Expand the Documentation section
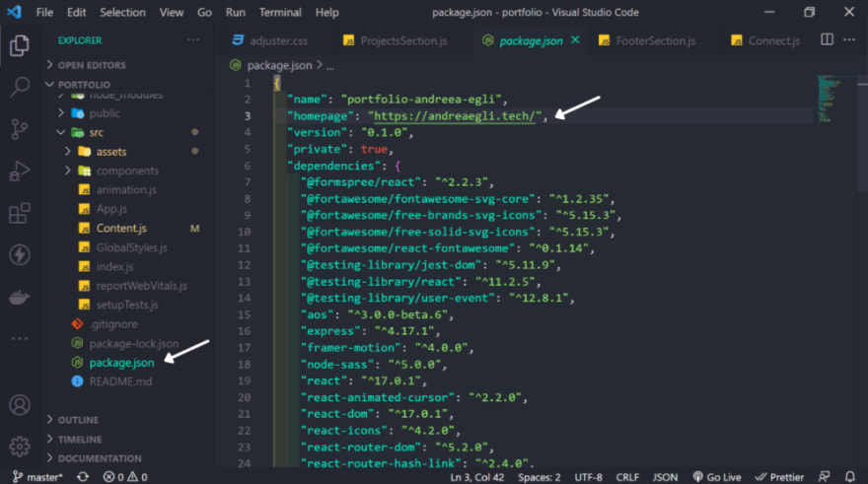Screen dimensions: 868x484 tap(100, 458)
